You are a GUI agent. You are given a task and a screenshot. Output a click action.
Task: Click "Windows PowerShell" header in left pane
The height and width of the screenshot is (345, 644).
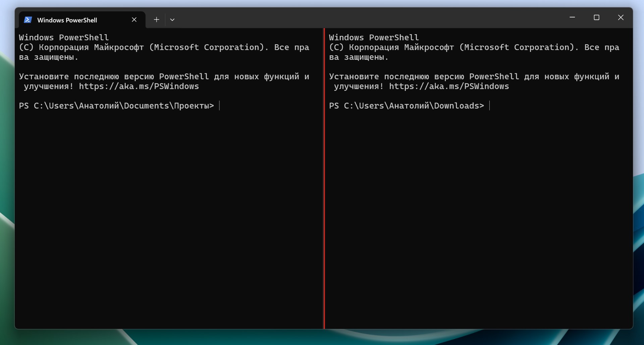pos(64,38)
